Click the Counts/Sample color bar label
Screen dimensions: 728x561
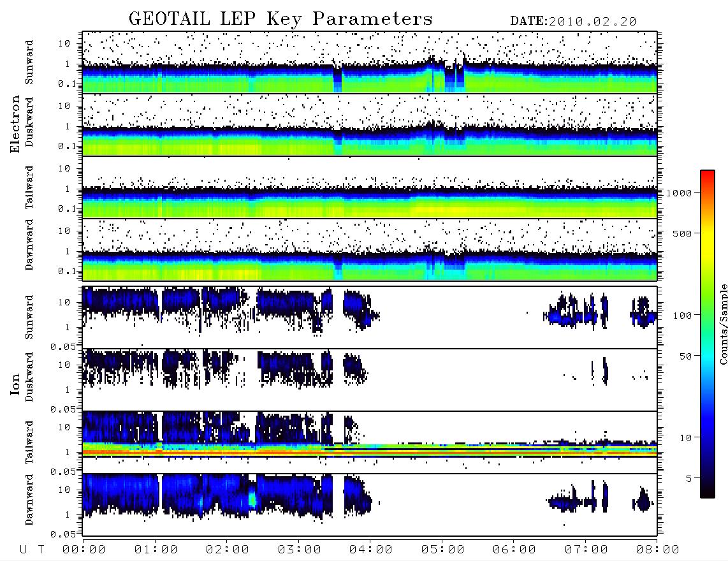[723, 324]
